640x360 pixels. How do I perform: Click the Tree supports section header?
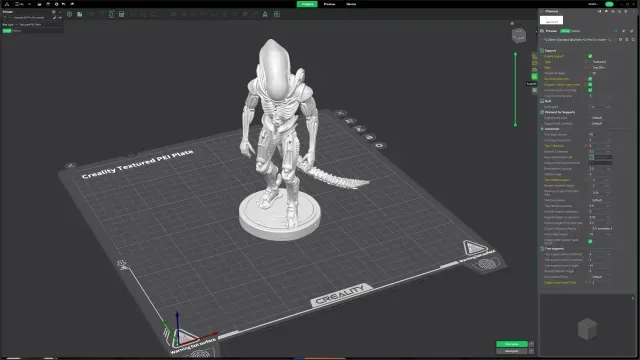[x=553, y=249]
